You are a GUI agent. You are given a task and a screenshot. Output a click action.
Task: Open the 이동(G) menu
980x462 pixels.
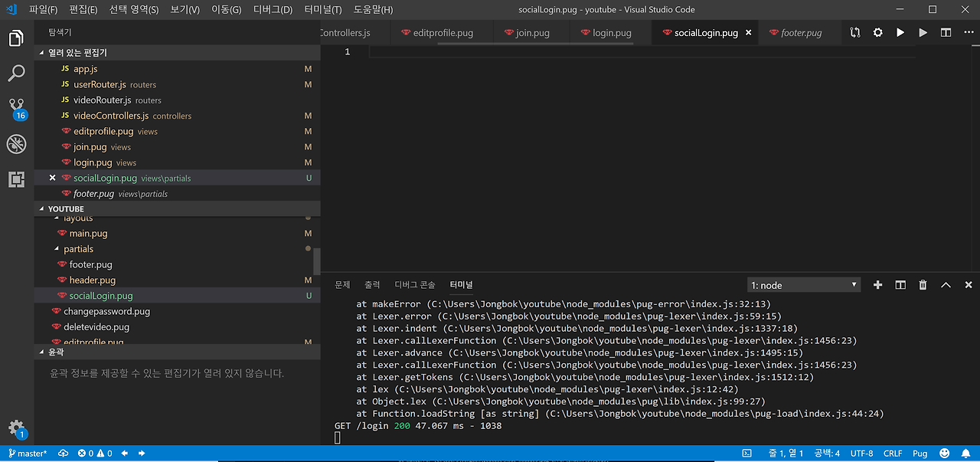226,10
